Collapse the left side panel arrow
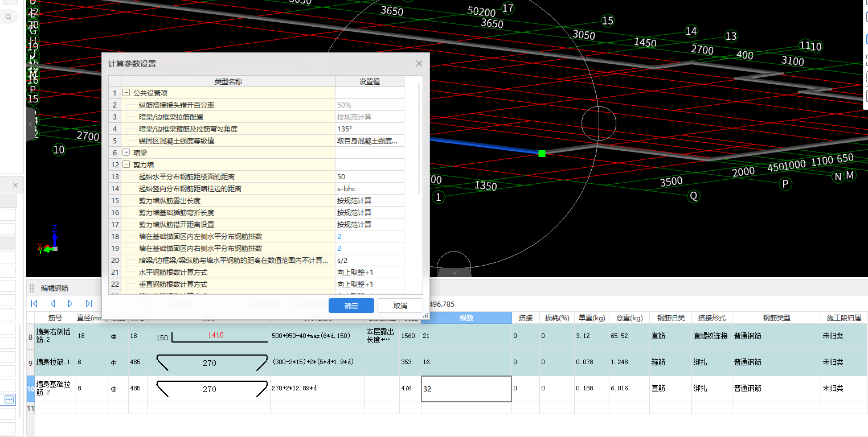This screenshot has width=868, height=437. [30, 125]
